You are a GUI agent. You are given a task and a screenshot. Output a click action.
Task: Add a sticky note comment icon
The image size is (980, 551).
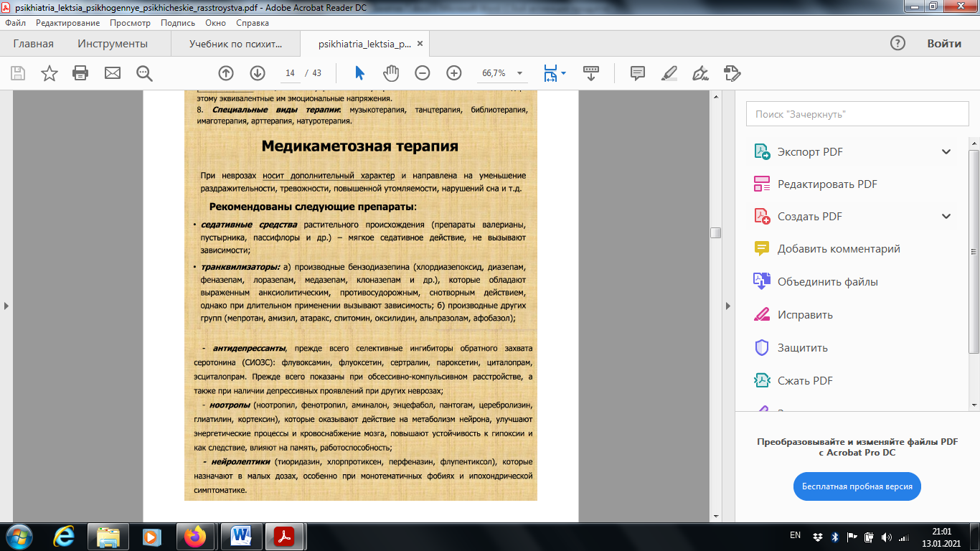[x=637, y=73]
